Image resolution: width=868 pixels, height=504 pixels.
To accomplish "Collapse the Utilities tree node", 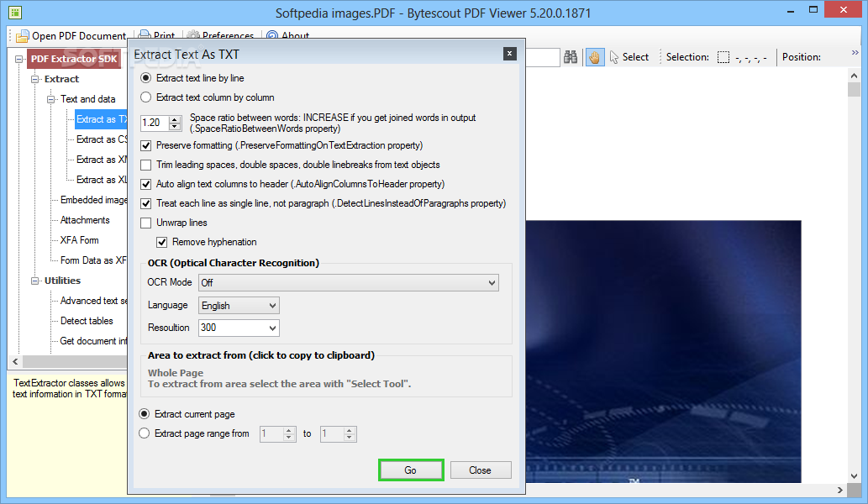I will click(x=35, y=281).
